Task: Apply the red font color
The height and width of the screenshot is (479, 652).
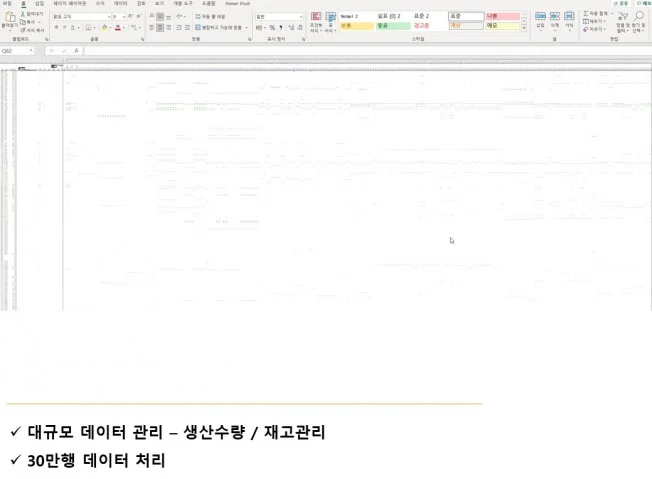Action: click(x=118, y=27)
